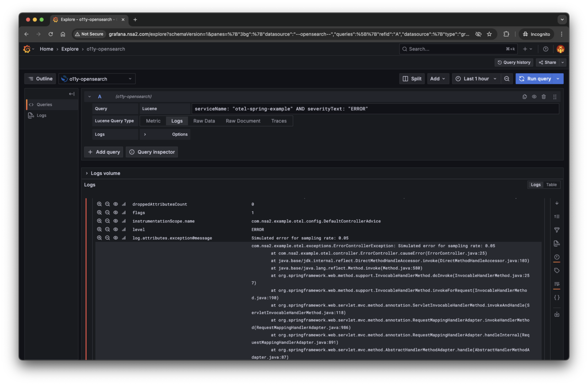Open Share options dropdown arrow
The height and width of the screenshot is (385, 588).
(x=562, y=62)
